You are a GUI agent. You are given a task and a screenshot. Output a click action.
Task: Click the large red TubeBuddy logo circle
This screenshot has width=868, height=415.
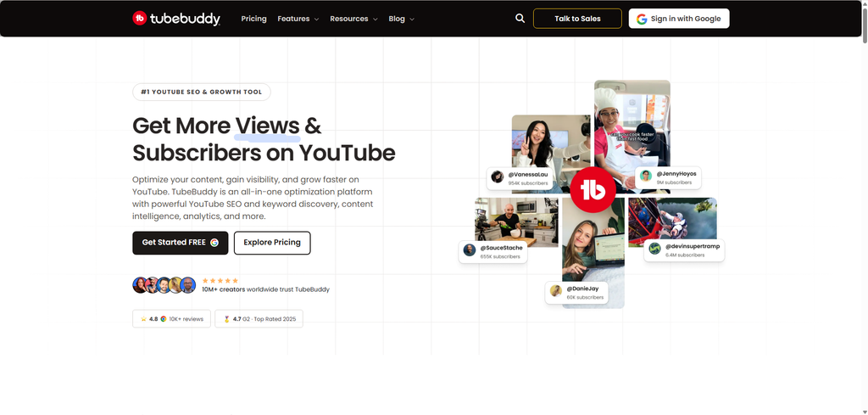[x=593, y=189]
